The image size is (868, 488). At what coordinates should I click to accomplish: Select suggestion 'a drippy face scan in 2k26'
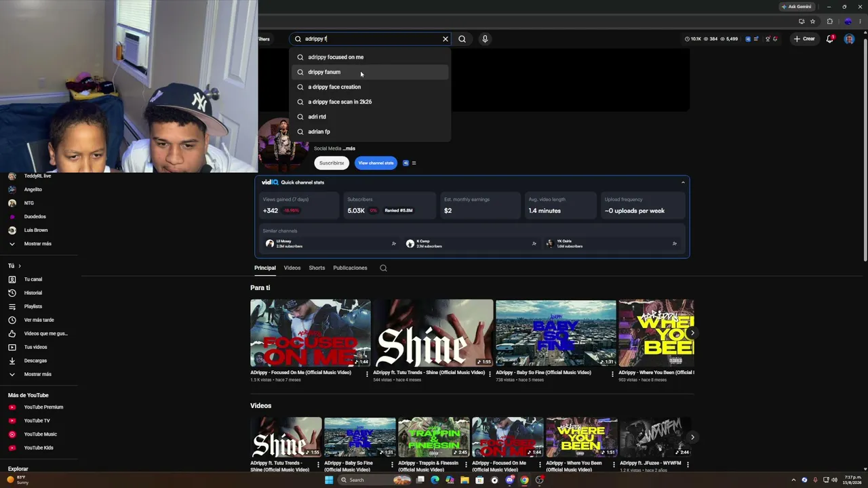[x=370, y=102]
